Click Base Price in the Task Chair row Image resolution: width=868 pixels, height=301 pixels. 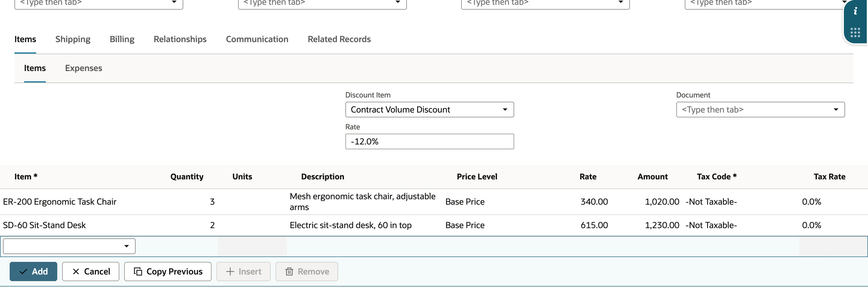click(x=465, y=202)
